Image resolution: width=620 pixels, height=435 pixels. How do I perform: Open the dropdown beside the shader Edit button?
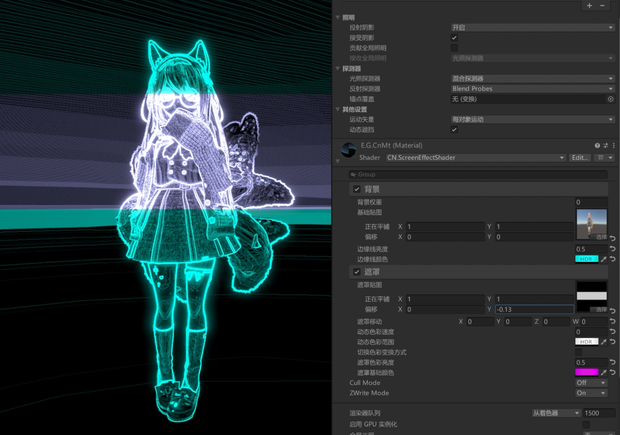[605, 158]
